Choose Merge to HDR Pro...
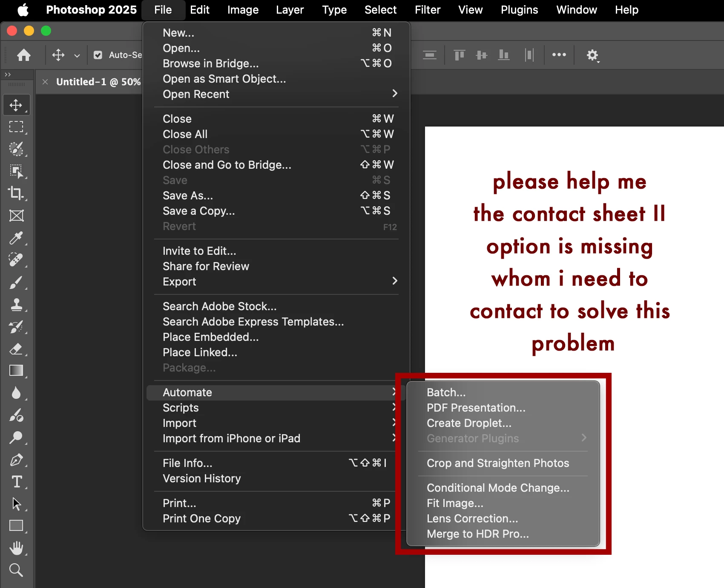 [x=503, y=534]
